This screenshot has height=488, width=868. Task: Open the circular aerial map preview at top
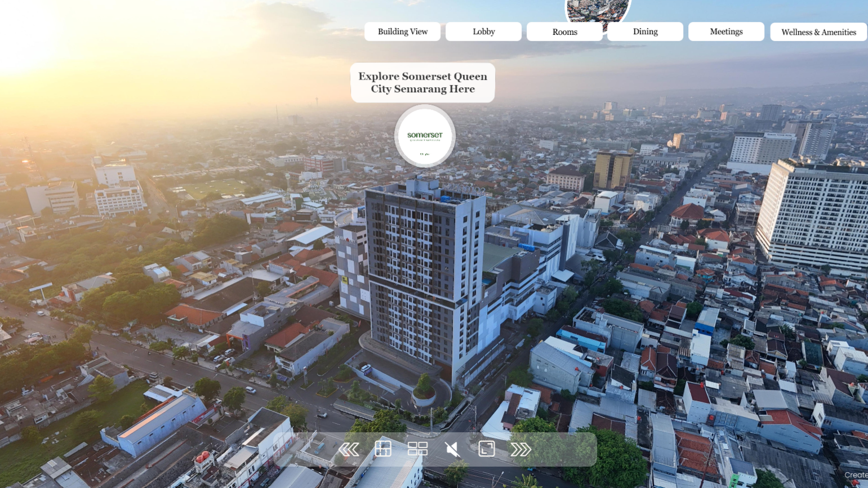(x=597, y=8)
